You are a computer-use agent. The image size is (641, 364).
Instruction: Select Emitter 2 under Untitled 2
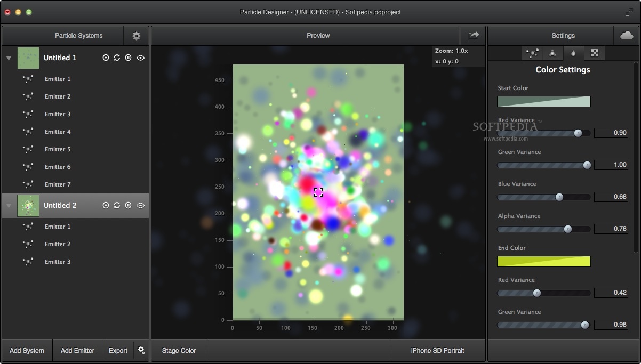click(75, 244)
